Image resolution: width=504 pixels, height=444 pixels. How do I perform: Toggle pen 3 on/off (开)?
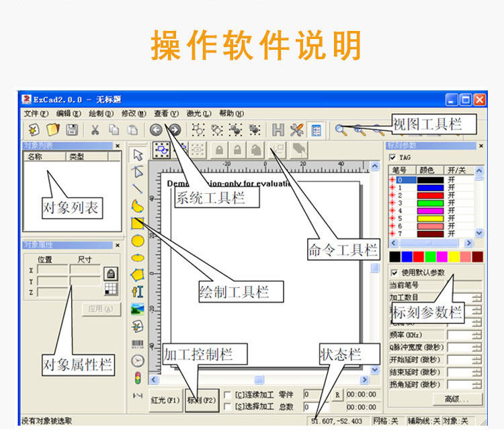click(x=452, y=203)
